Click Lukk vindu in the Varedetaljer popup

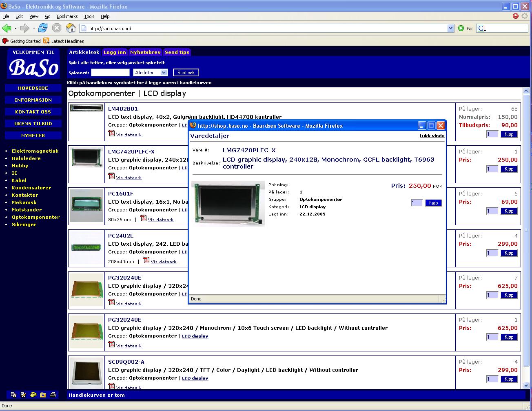[432, 136]
